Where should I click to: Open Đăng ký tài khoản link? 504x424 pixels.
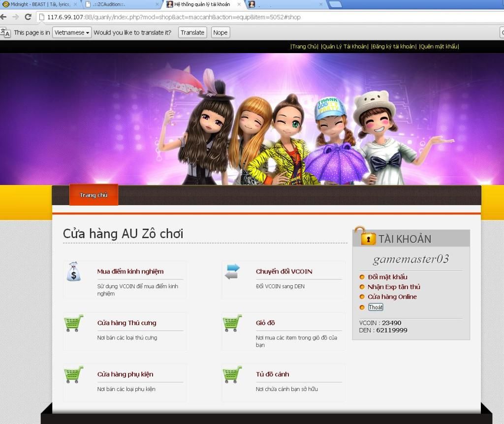pyautogui.click(x=394, y=47)
